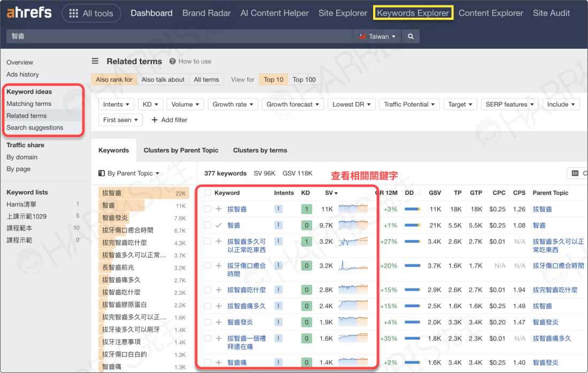This screenshot has height=373, width=588.
Task: Check the box for 拔智齒吃什麼
Action: coord(207,290)
